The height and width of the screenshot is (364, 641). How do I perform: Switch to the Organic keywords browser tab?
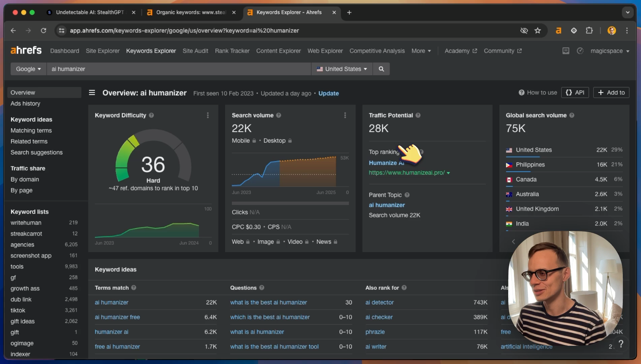191,12
